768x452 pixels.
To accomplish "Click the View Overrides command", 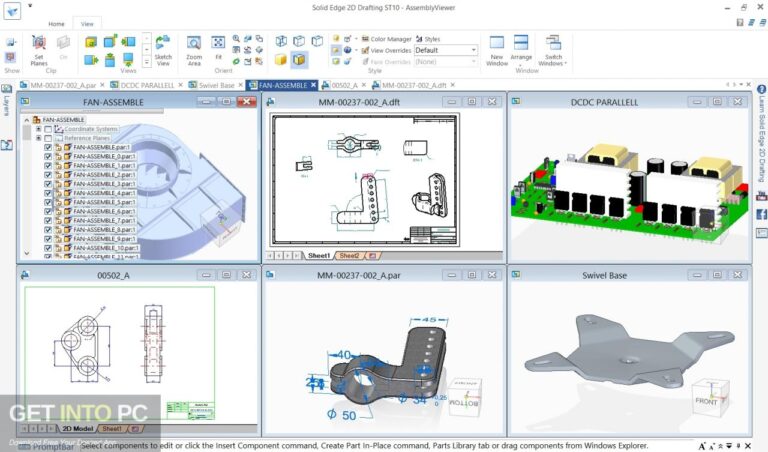I will click(386, 50).
